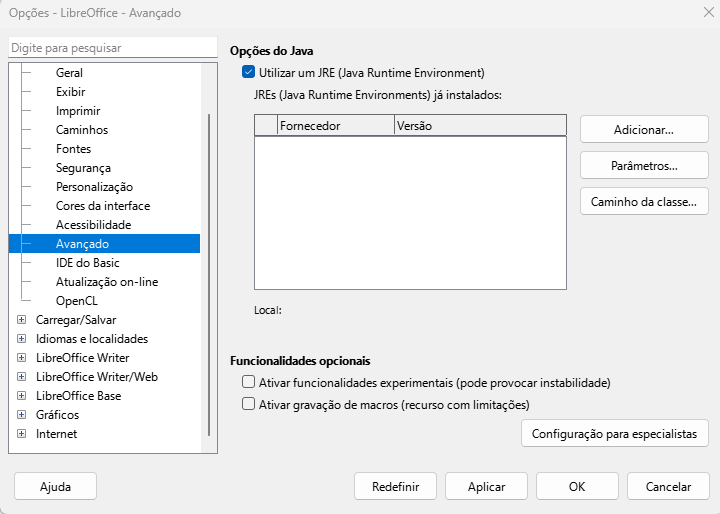Focus the Digite para pesquisar field
Viewport: 720px width, 514px height.
113,48
